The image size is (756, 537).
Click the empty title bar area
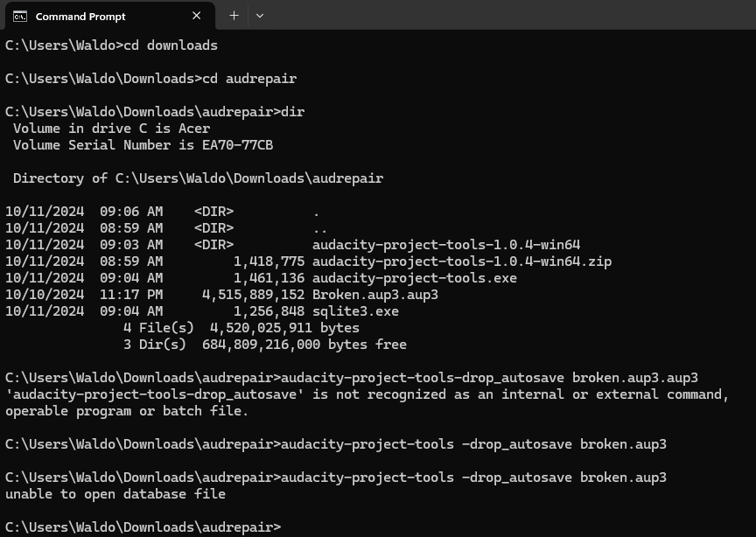[507, 16]
